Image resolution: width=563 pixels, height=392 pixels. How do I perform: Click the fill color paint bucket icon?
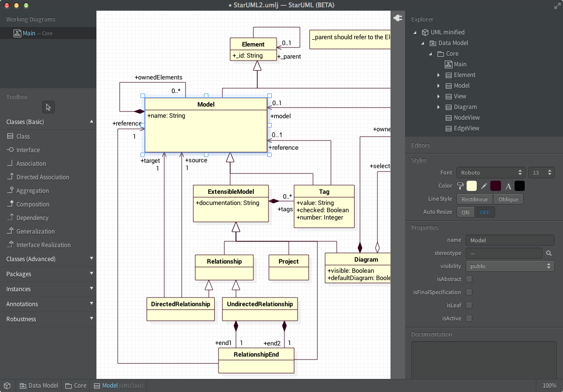[x=461, y=186]
